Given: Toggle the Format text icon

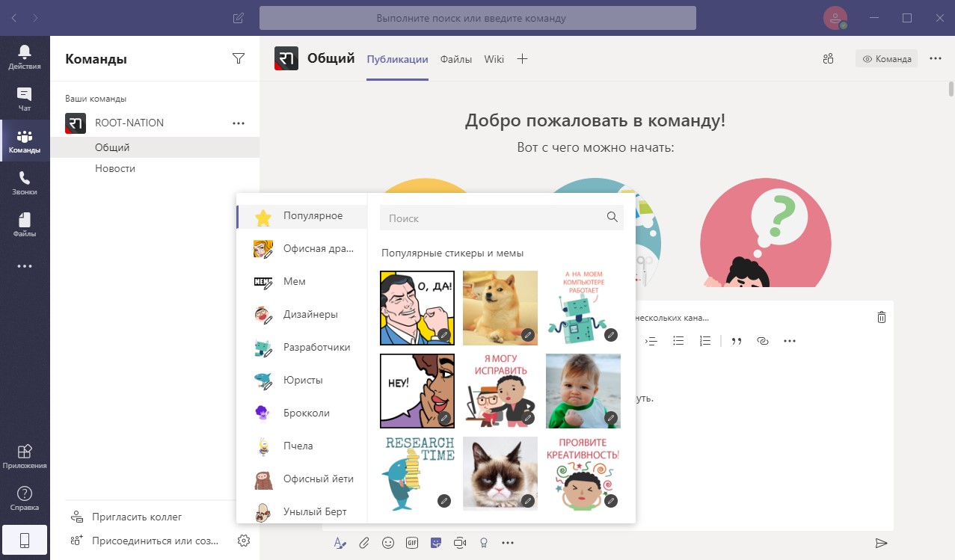Looking at the screenshot, I should click(340, 543).
